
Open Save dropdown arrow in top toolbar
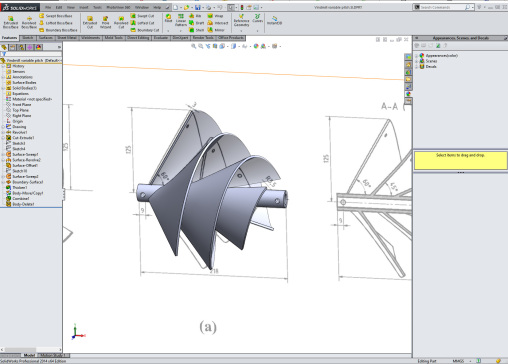click(203, 7)
